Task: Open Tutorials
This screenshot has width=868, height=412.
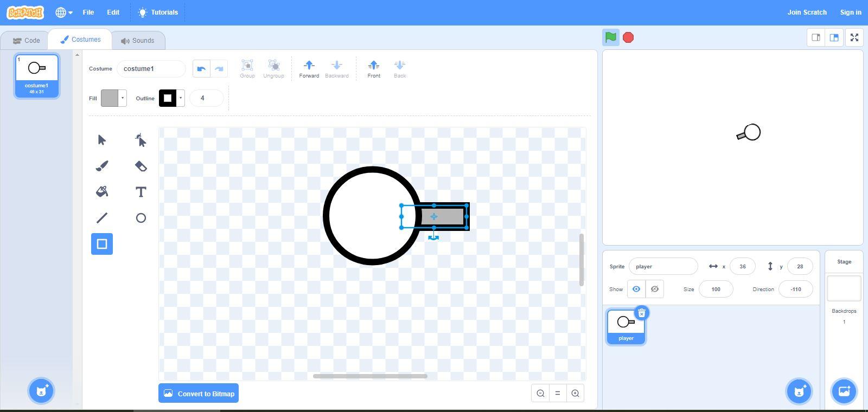Action: point(158,12)
